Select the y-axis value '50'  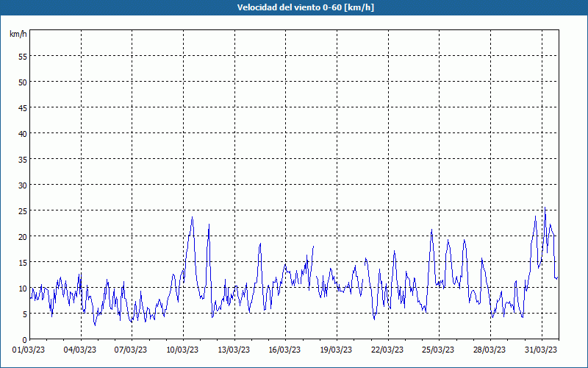(x=23, y=82)
